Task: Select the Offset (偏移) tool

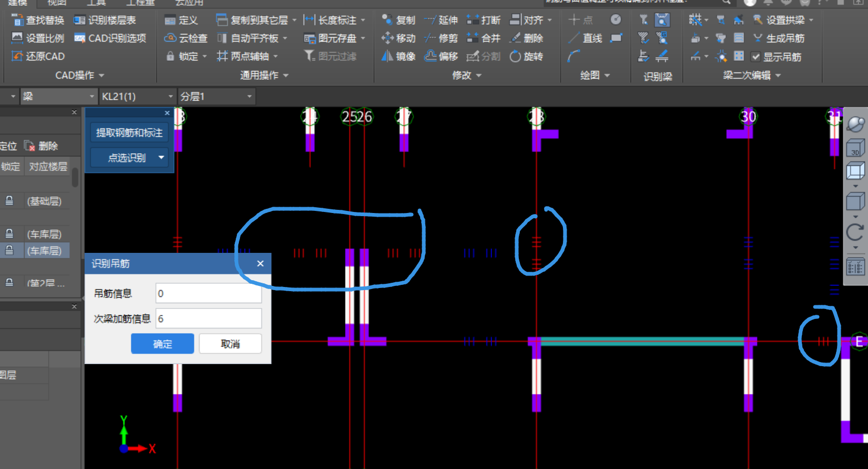Action: click(x=441, y=56)
